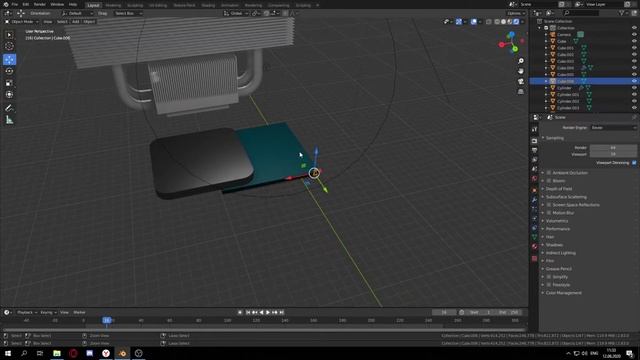The image size is (640, 360).
Task: Click the Viewport samples value field
Action: click(613, 154)
